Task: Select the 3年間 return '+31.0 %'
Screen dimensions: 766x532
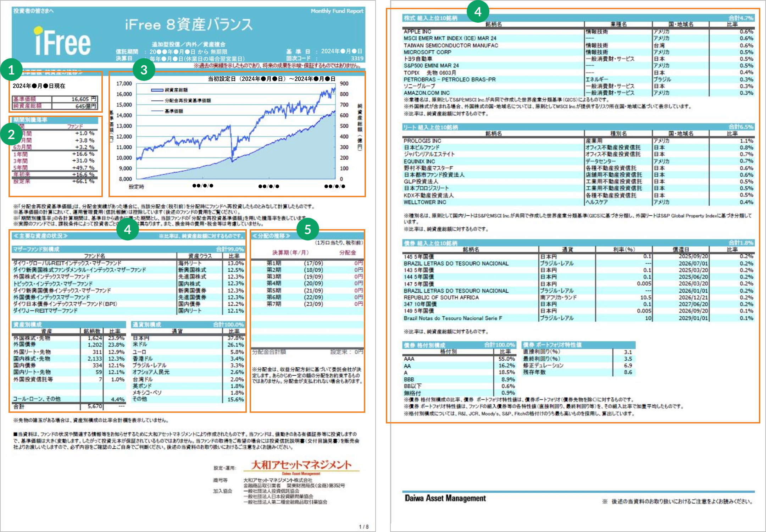Action: pyautogui.click(x=83, y=161)
